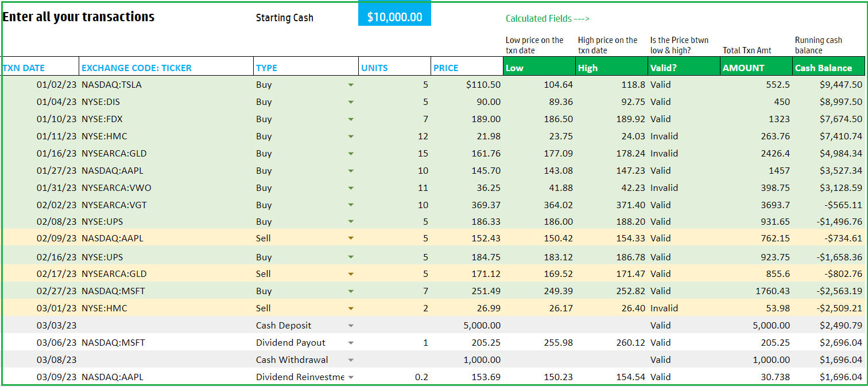Viewport: 868px width, 387px height.
Task: Select the 03/03/23 date cell
Action: 40,326
